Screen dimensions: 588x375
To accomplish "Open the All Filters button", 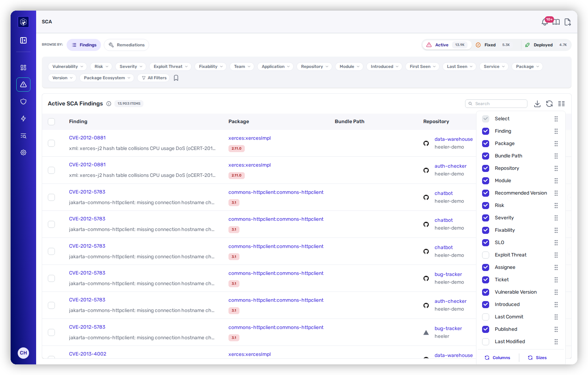I will [x=154, y=78].
